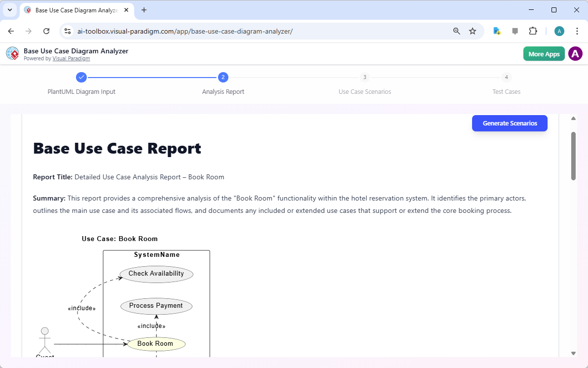Open Chrome's three-dot menu
Viewport: 588px width, 368px height.
(x=577, y=31)
